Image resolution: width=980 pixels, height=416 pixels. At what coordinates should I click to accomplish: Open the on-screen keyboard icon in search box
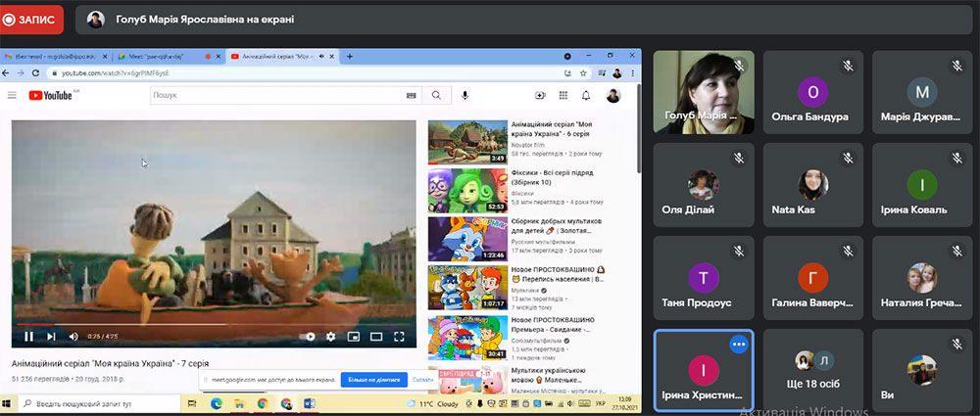tap(411, 96)
